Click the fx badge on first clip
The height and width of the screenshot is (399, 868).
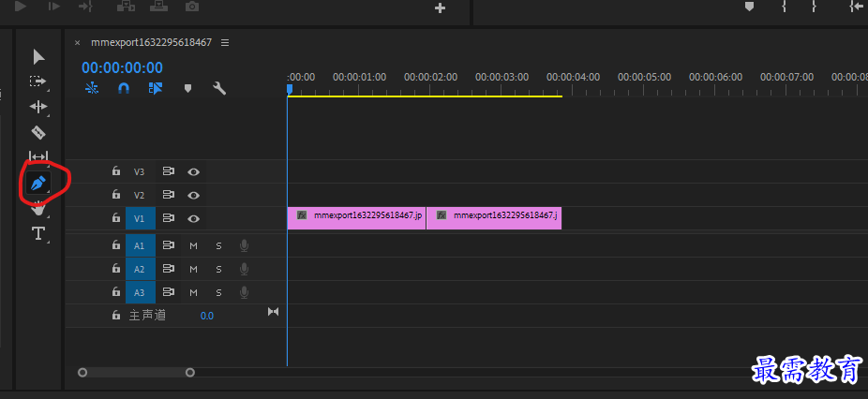click(302, 215)
